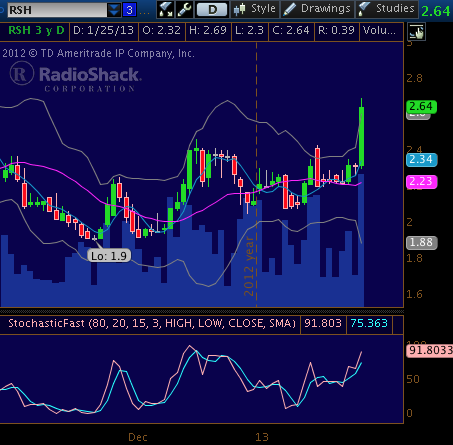Open the Drawings menu
453x445 pixels.
(x=317, y=9)
